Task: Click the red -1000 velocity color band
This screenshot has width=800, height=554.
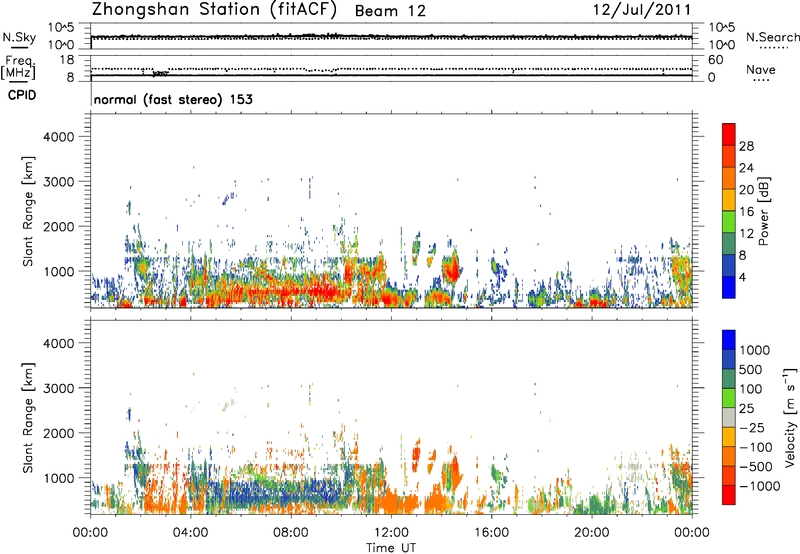Action: coord(729,495)
